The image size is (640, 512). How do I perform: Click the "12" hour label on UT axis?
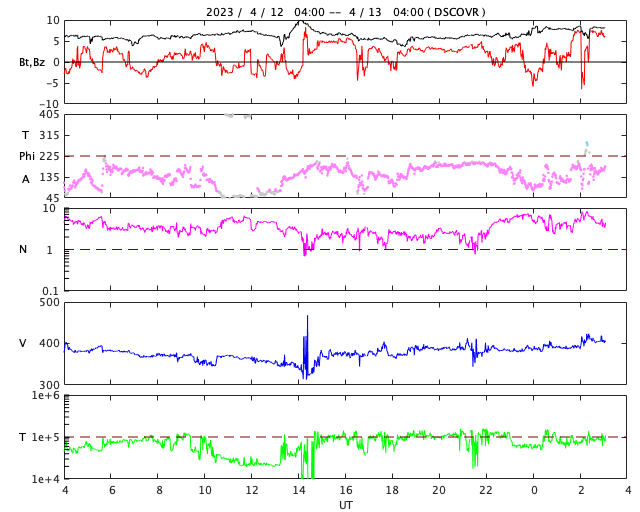tap(252, 490)
